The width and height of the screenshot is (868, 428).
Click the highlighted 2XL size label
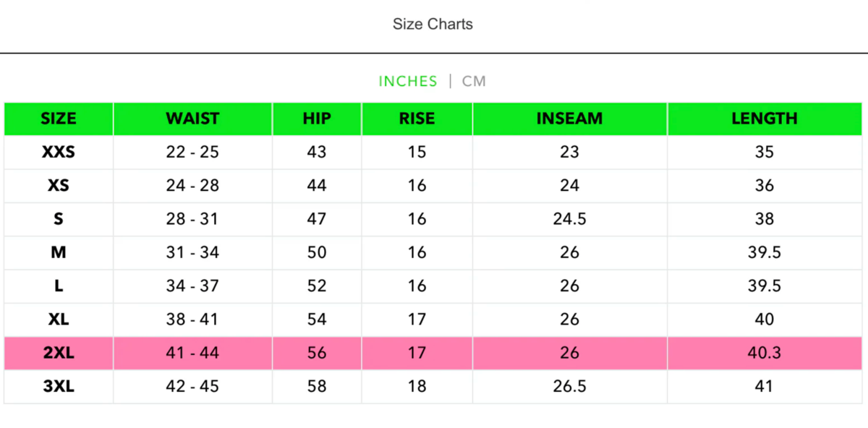pos(59,353)
